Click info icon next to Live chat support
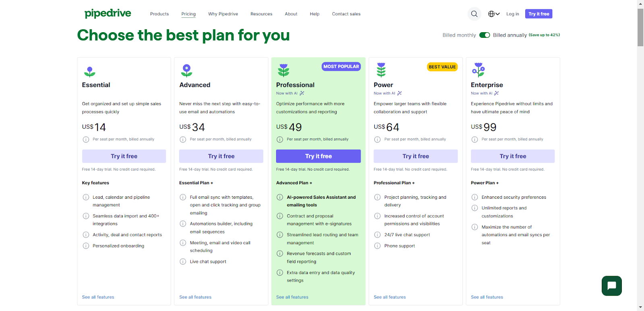The height and width of the screenshot is (311, 644). pyautogui.click(x=183, y=262)
